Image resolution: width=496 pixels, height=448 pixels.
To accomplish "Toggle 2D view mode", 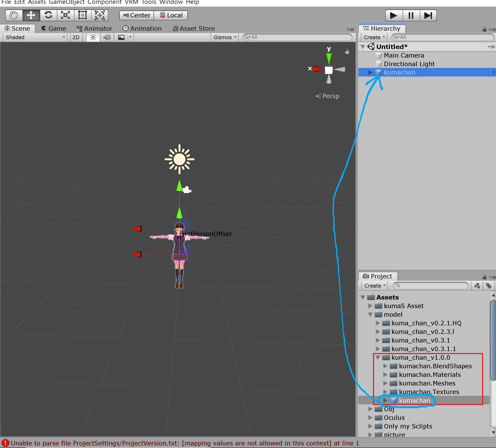I will 76,37.
